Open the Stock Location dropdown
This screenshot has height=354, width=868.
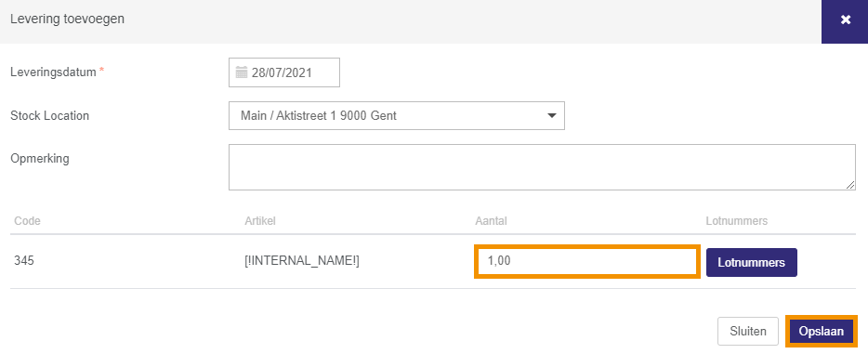396,115
